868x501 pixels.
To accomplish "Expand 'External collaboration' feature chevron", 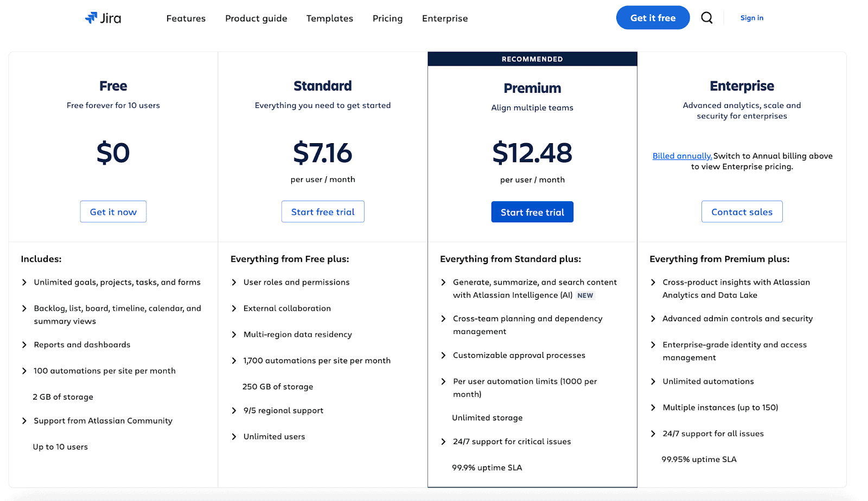I will 234,309.
